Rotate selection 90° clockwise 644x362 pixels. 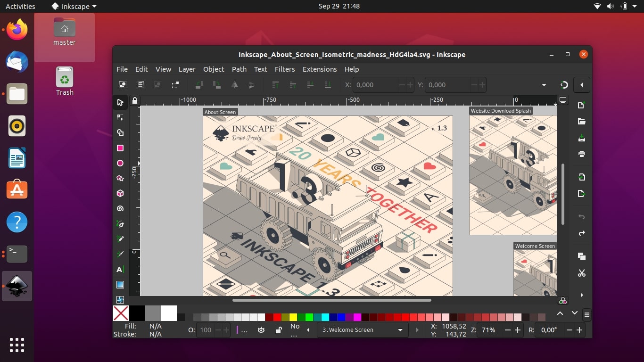pyautogui.click(x=216, y=85)
